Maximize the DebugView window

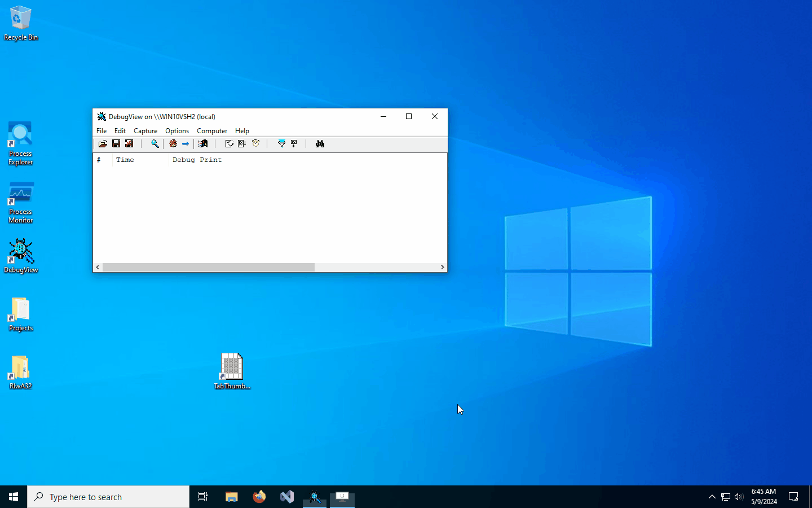click(x=409, y=117)
